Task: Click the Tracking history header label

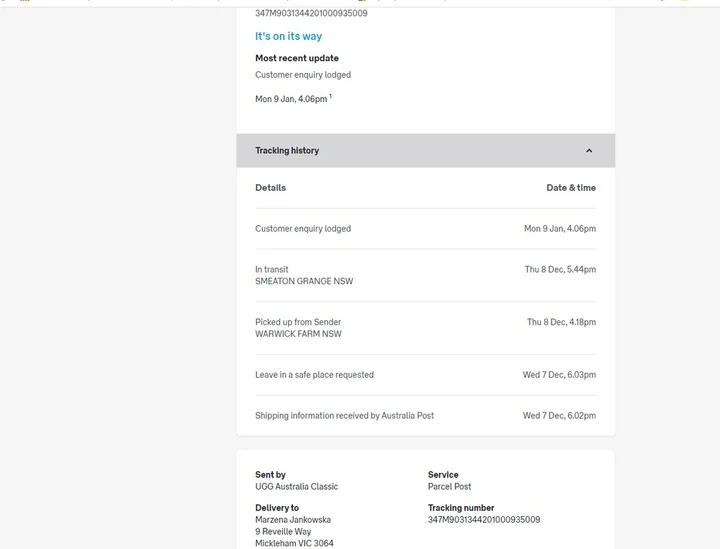Action: 287,151
